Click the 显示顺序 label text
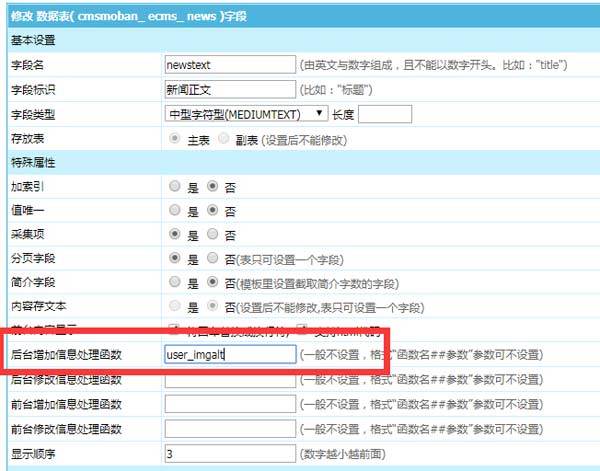This screenshot has width=600, height=471. click(33, 454)
